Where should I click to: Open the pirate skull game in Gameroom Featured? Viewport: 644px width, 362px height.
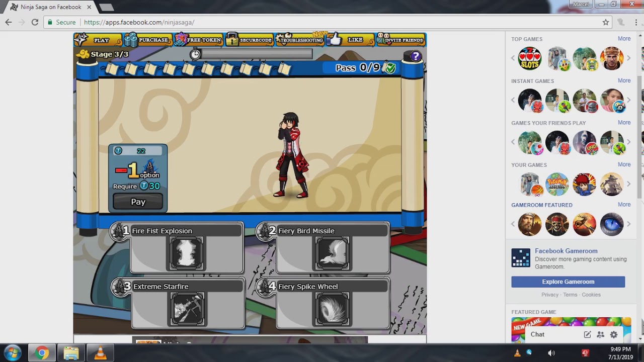[x=557, y=224]
